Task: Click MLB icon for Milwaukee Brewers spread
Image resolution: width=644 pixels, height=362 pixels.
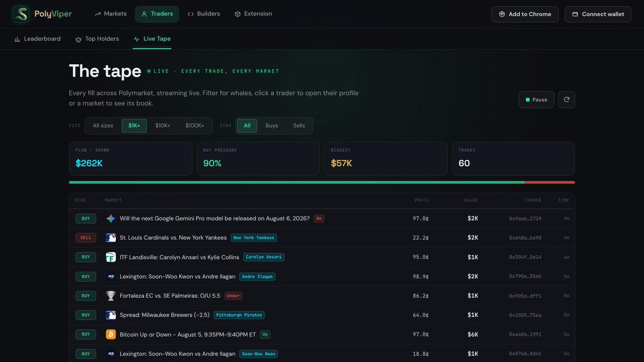Action: coord(111,315)
